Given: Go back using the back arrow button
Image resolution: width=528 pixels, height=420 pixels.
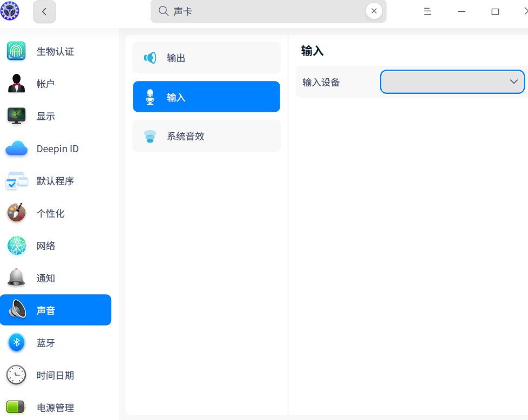Looking at the screenshot, I should point(44,11).
